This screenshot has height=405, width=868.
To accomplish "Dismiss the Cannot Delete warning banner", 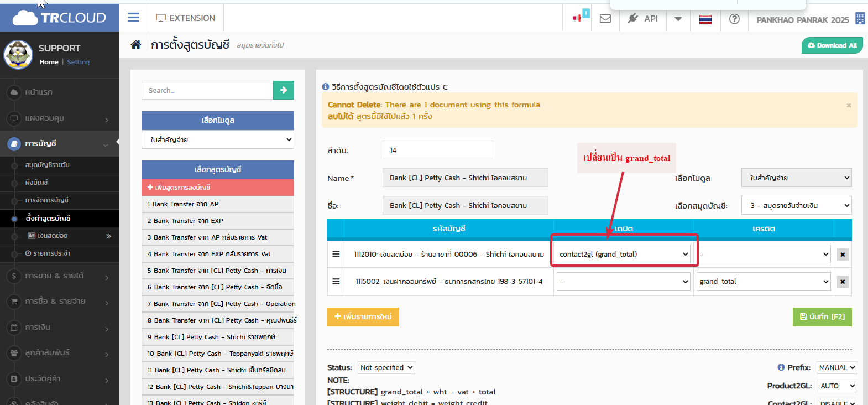I will click(x=849, y=105).
